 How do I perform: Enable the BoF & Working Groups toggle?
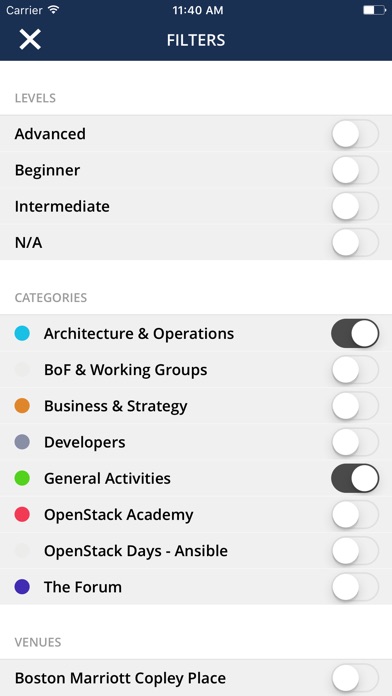pos(355,370)
